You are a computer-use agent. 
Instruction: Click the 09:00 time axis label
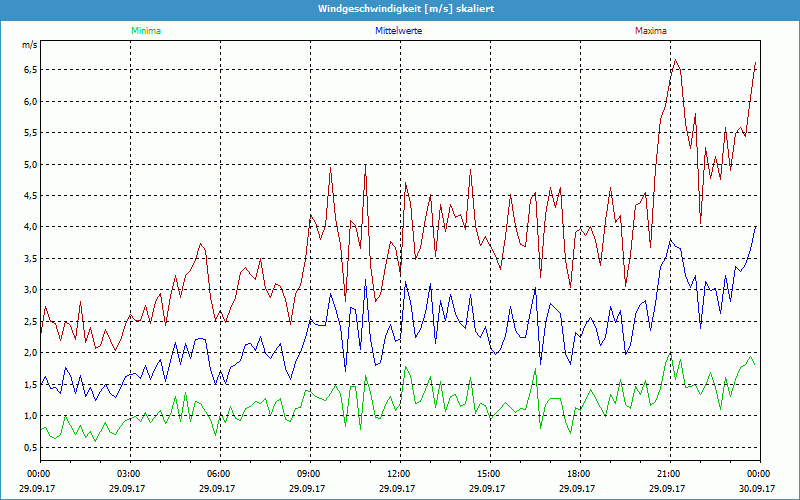pyautogui.click(x=310, y=474)
